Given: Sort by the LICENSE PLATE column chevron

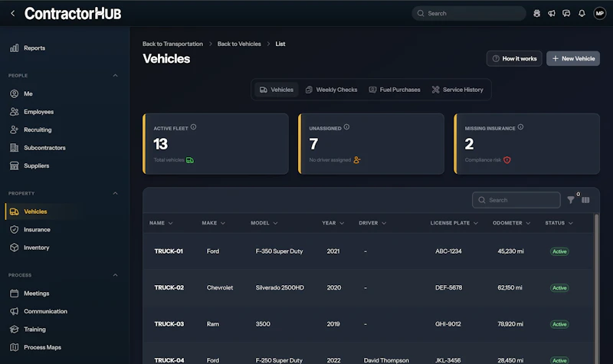Looking at the screenshot, I should click(476, 223).
